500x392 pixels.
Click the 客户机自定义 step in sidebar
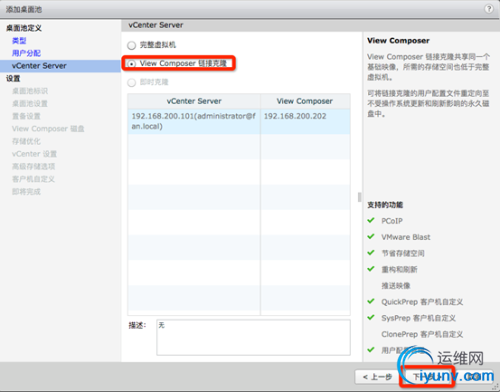(x=33, y=179)
